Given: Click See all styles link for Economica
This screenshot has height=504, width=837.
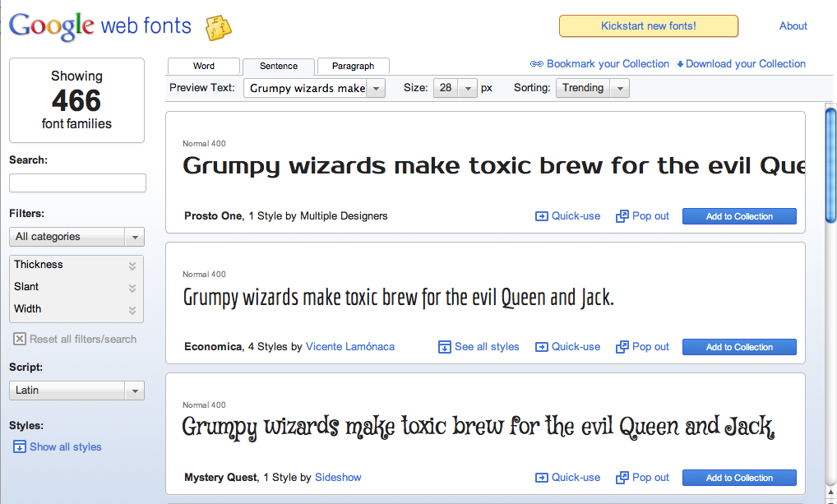Looking at the screenshot, I should (x=487, y=347).
